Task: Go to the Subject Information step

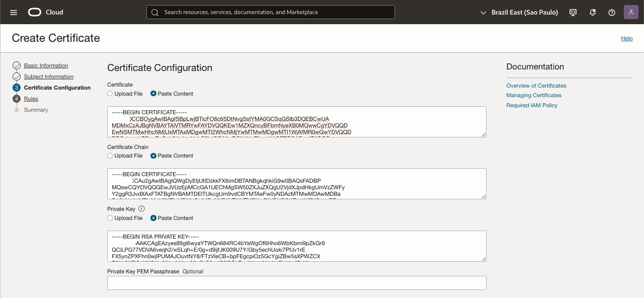Action: 49,77
